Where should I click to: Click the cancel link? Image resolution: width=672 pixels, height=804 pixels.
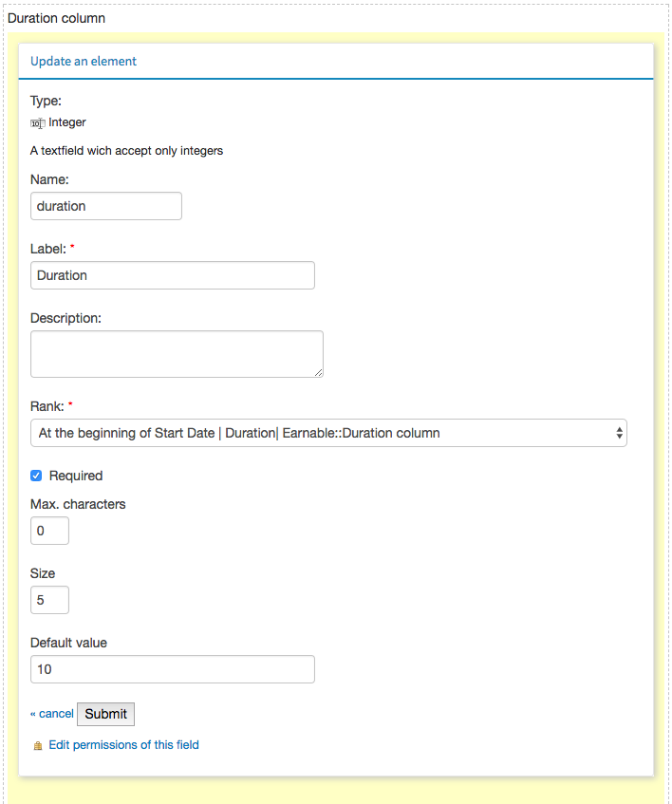click(x=52, y=714)
